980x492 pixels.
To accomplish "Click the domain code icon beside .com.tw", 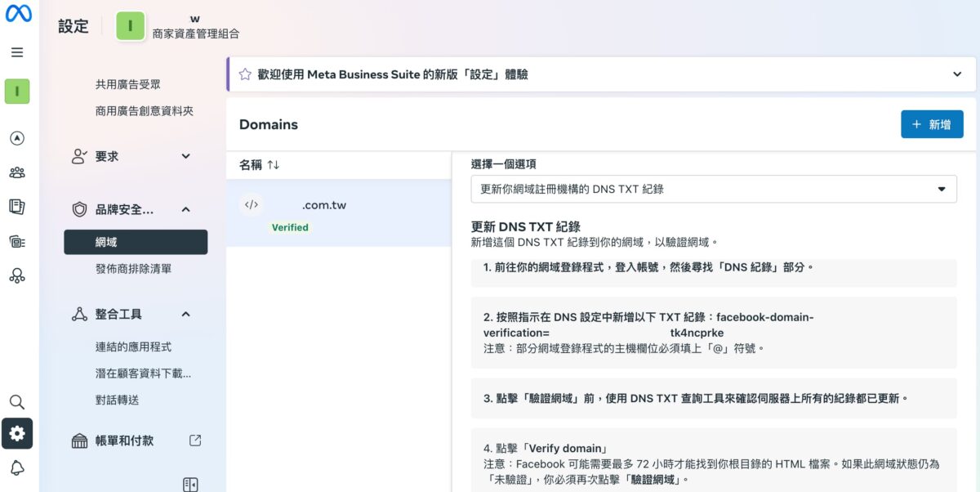I will tap(252, 205).
